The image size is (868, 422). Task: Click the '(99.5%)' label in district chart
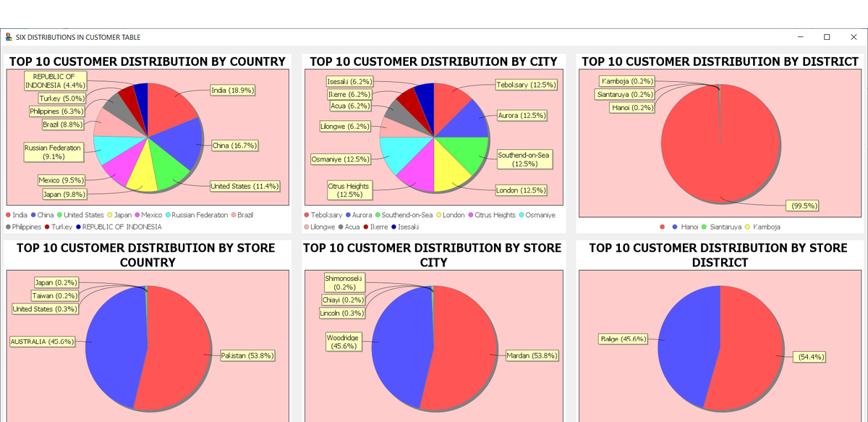pos(804,206)
